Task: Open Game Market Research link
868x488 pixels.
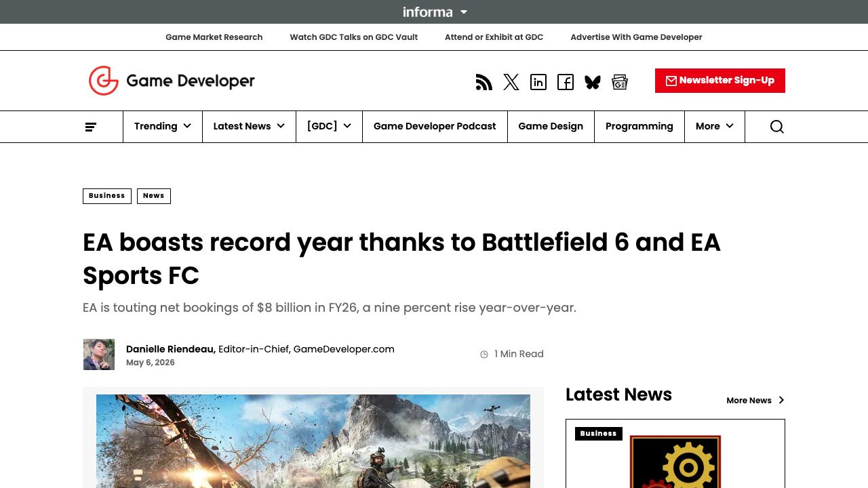Action: coord(214,37)
